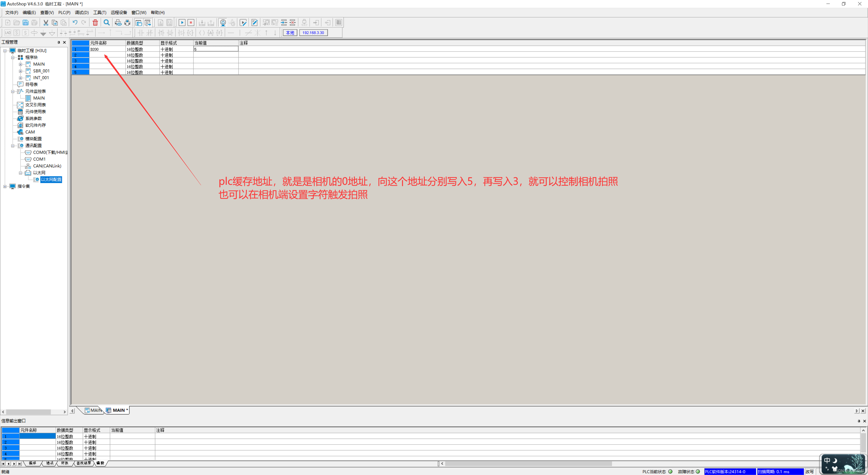Select 以太网配置 tree item

[51, 180]
